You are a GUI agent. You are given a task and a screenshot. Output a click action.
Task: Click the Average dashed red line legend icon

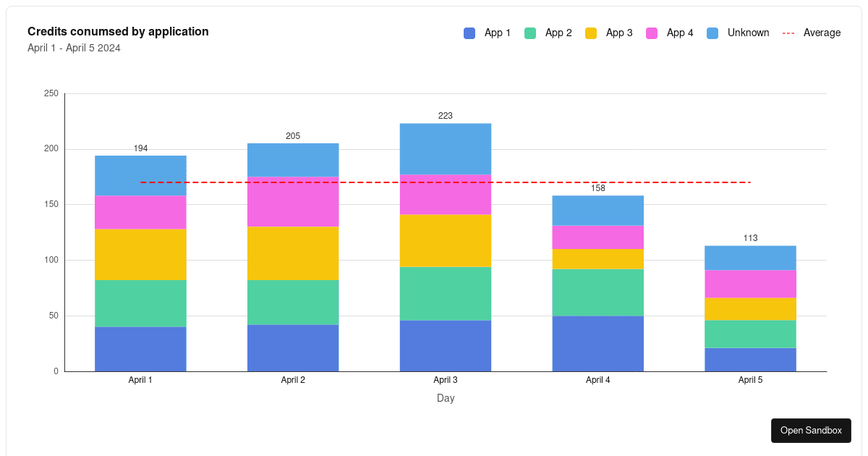789,33
